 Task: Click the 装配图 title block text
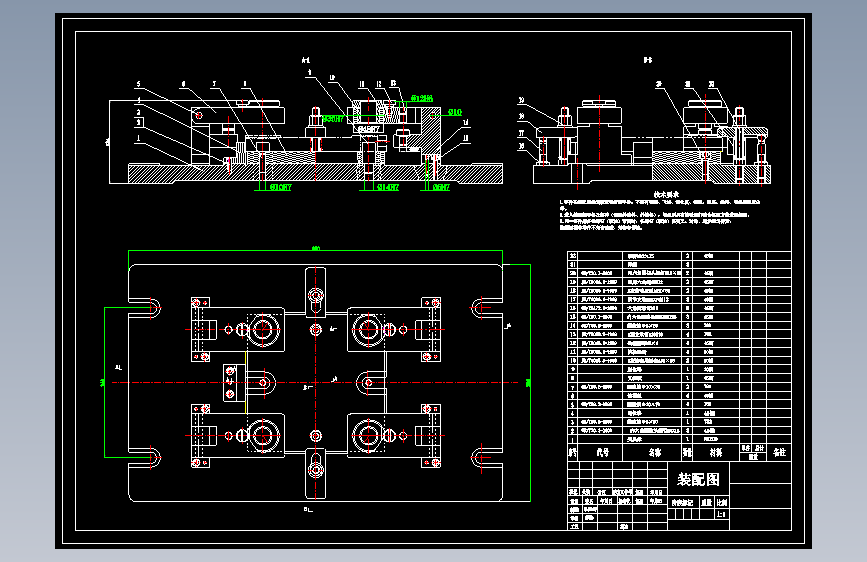[x=698, y=479]
